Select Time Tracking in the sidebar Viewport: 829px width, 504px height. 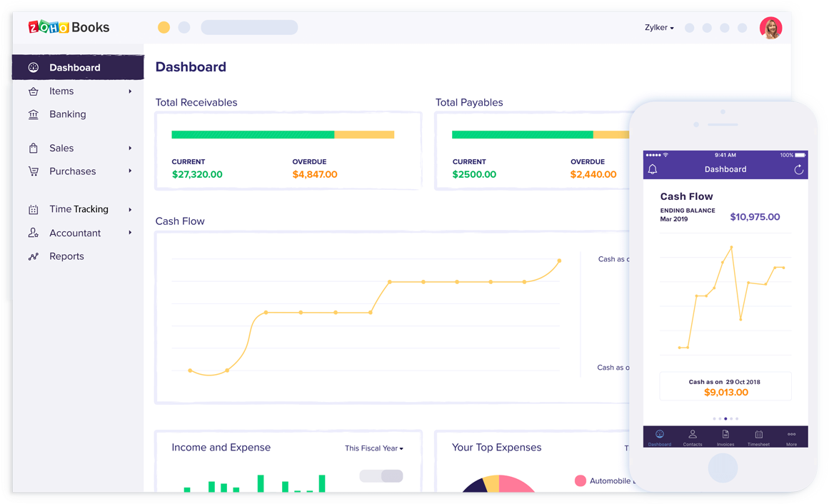[79, 208]
